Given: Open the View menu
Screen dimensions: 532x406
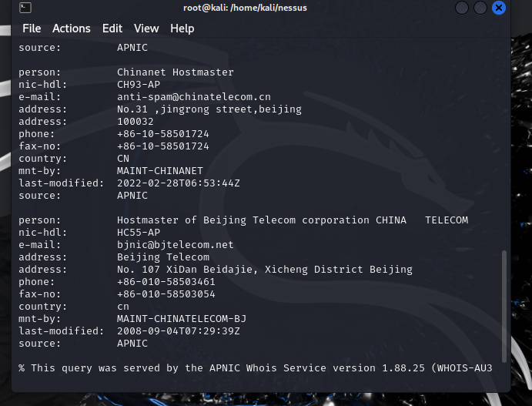Looking at the screenshot, I should coord(146,29).
